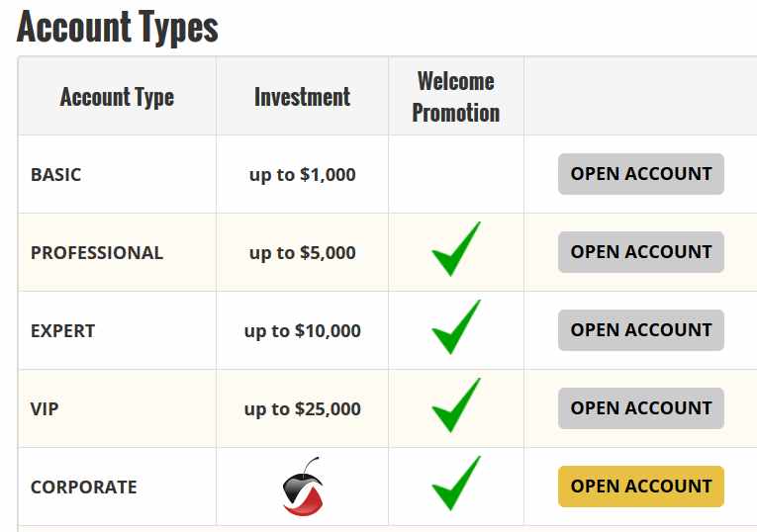
Task: Click the Account Types page heading
Action: coord(118,27)
